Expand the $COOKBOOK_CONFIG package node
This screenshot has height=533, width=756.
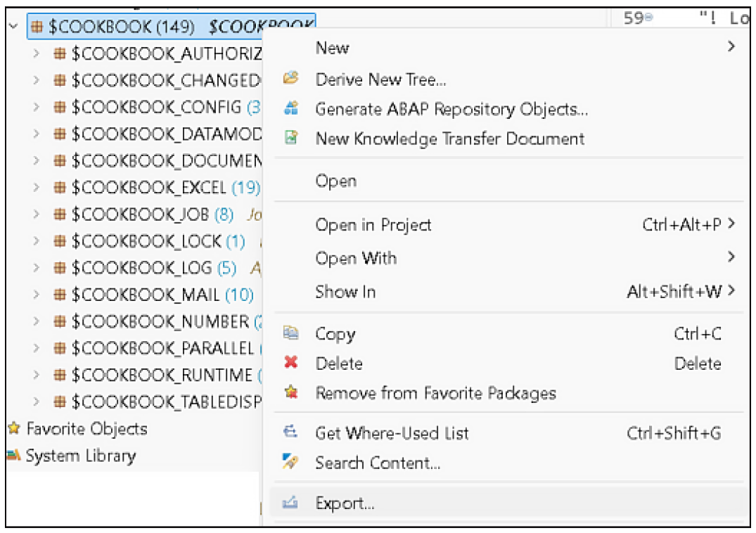coord(36,107)
